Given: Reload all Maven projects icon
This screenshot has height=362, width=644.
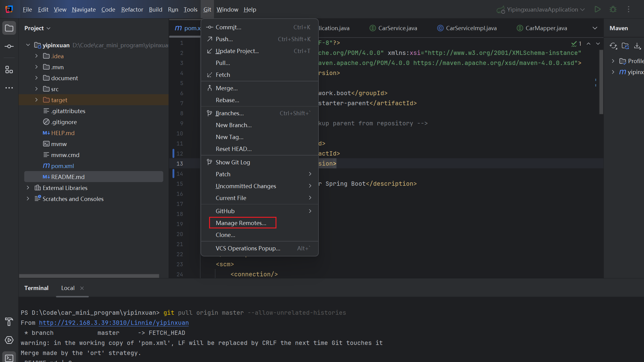Looking at the screenshot, I should 613,46.
